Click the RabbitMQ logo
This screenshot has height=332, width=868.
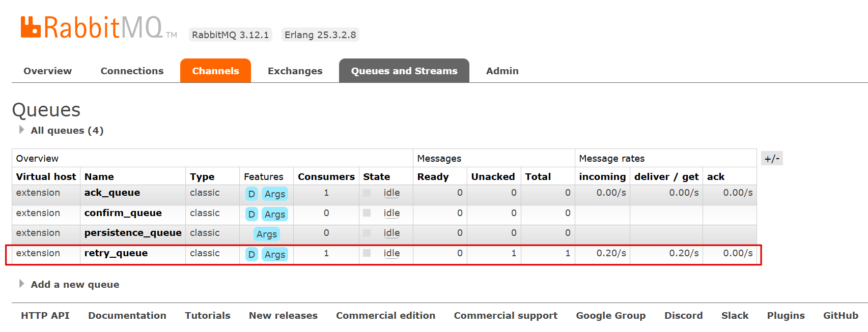tap(92, 28)
